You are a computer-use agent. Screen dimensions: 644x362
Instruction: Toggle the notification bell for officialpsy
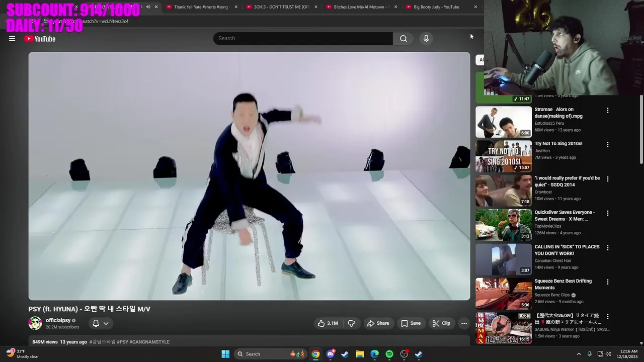(x=96, y=323)
